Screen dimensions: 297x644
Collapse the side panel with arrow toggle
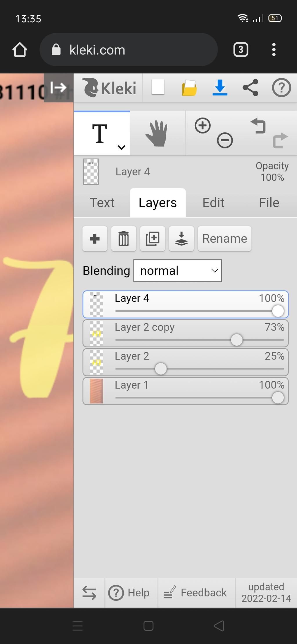click(x=59, y=88)
